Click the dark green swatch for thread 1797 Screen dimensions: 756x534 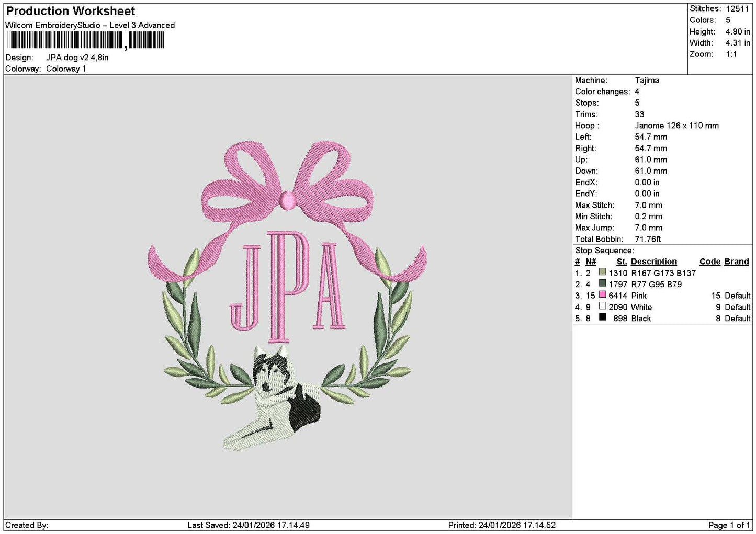[602, 283]
